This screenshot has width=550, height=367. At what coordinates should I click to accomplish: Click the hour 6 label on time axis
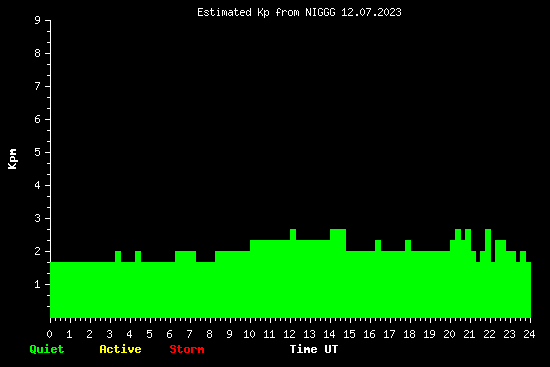169,334
